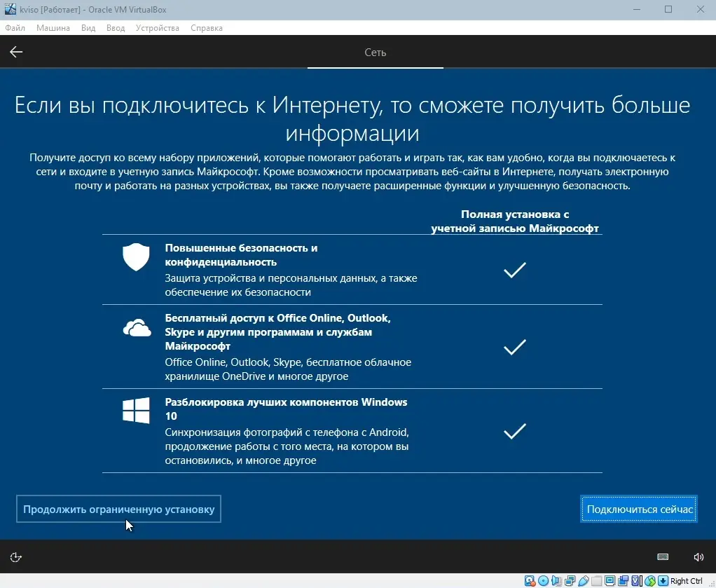Click the USB devices status icon
This screenshot has height=588, width=716.
coord(584,581)
